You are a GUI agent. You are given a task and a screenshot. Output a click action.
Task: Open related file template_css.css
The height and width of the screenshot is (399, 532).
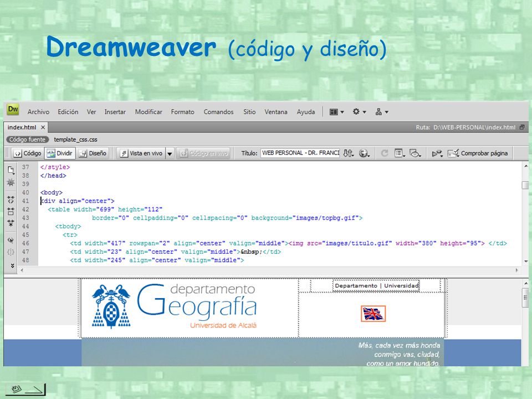pyautogui.click(x=75, y=140)
